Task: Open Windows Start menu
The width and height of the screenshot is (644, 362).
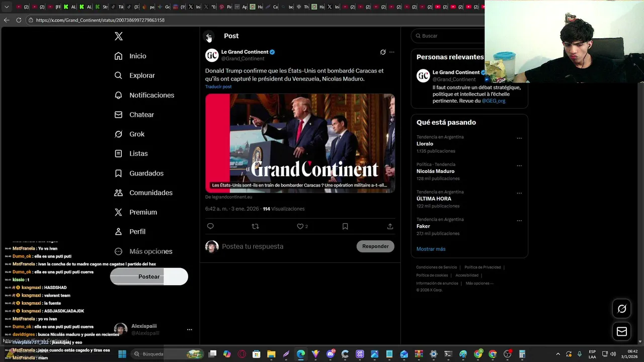Action: [122, 354]
